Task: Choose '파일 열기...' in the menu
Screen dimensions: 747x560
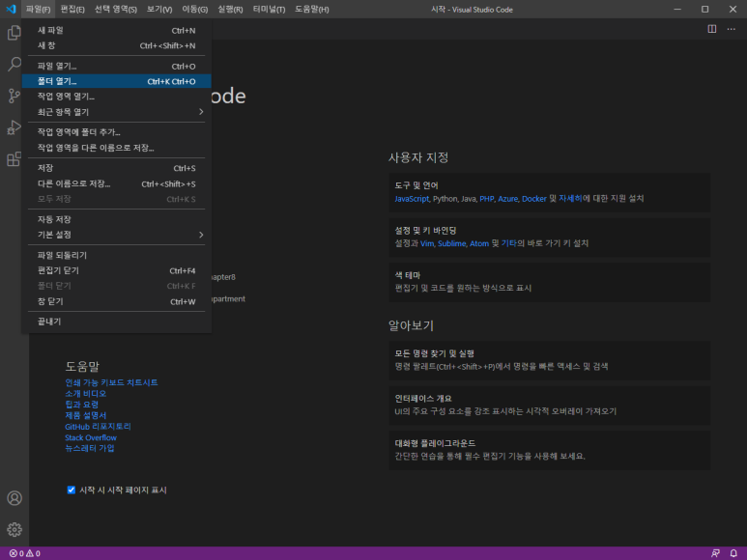Action: click(x=116, y=66)
